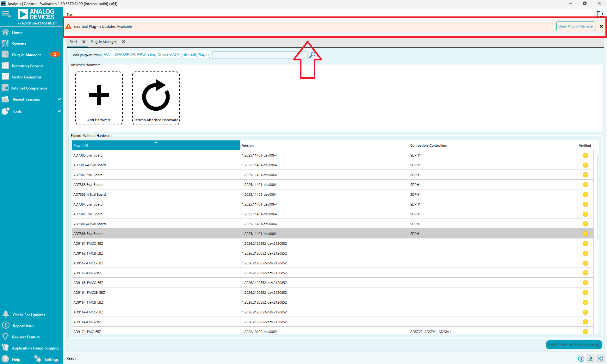Select the AD9163-FMCC-EBZ row
The width and height of the screenshot is (607, 364).
pos(332,283)
